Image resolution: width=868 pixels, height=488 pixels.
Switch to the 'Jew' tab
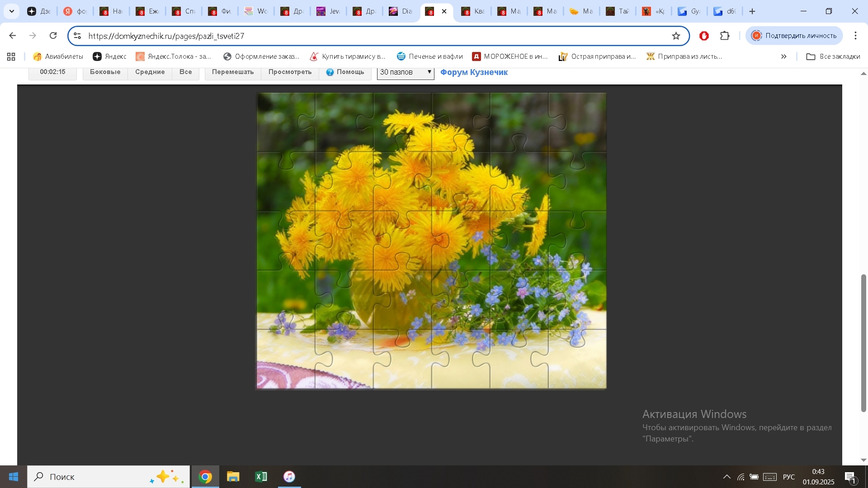pos(328,11)
